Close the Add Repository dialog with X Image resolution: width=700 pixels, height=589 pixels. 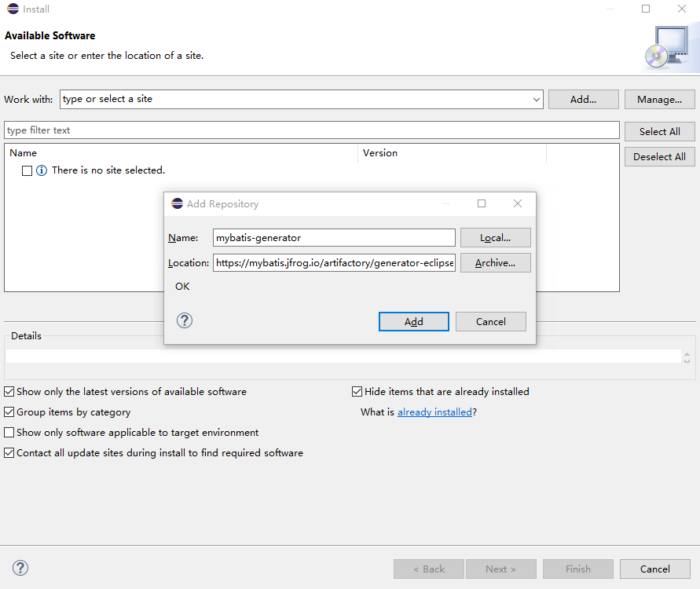click(x=517, y=203)
